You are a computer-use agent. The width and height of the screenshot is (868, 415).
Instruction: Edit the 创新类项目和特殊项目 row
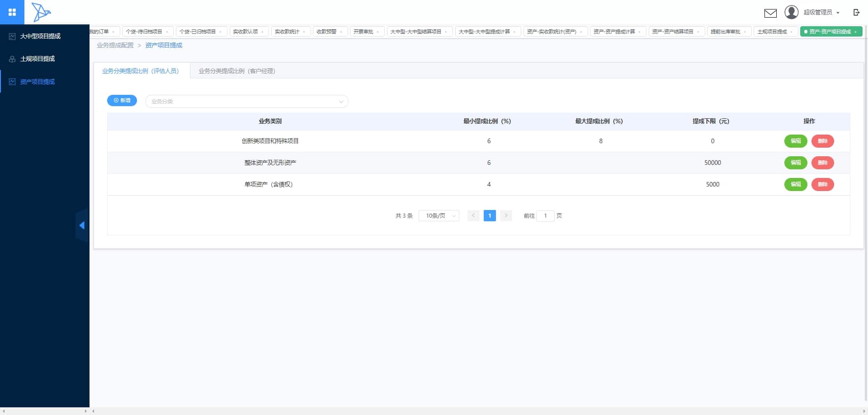796,141
